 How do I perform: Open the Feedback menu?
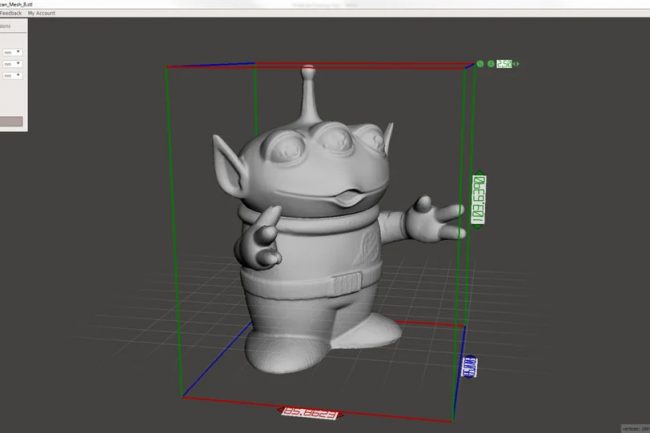[x=11, y=13]
